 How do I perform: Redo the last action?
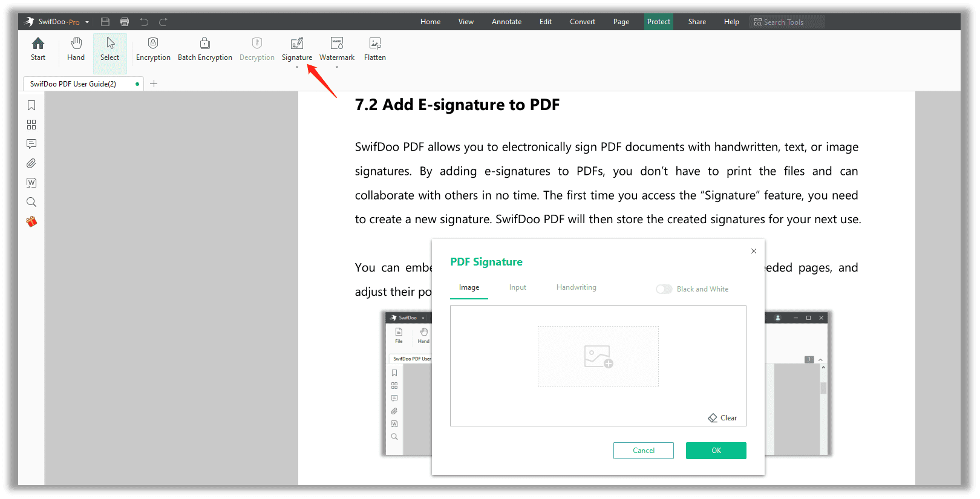pyautogui.click(x=163, y=22)
